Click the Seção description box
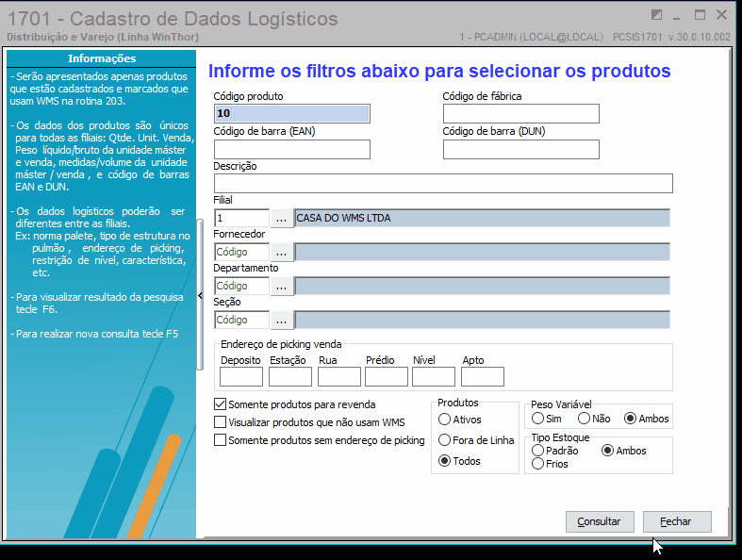The height and width of the screenshot is (560, 742). [482, 321]
